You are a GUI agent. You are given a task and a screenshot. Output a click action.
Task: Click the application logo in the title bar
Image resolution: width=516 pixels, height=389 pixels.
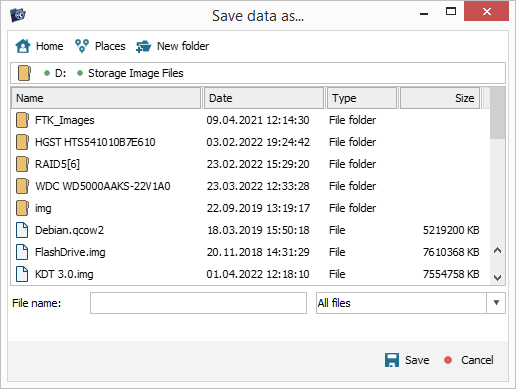18,15
